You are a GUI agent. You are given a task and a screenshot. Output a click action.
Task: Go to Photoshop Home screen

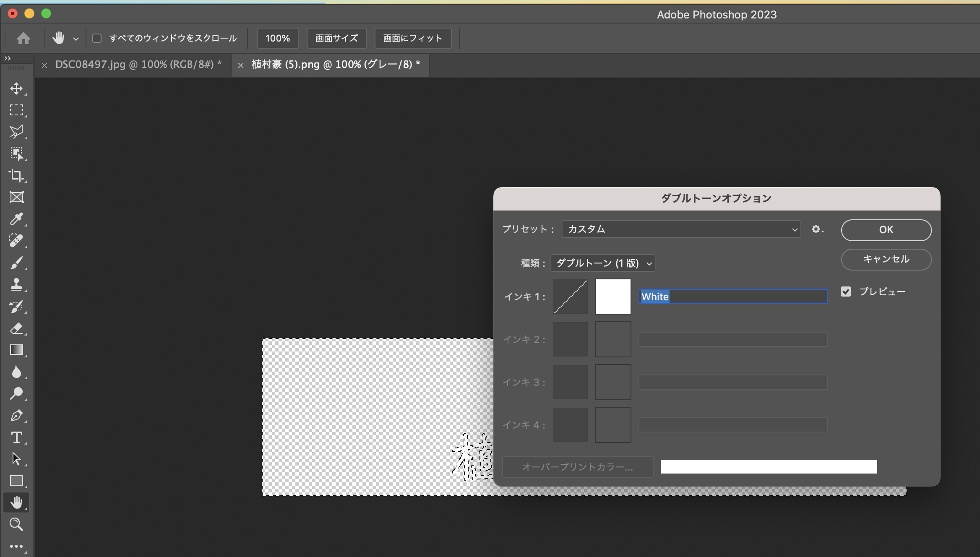click(23, 38)
